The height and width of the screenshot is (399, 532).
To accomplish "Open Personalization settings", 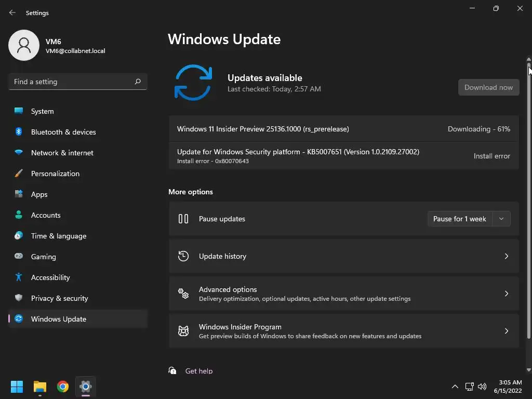I will [x=78, y=174].
